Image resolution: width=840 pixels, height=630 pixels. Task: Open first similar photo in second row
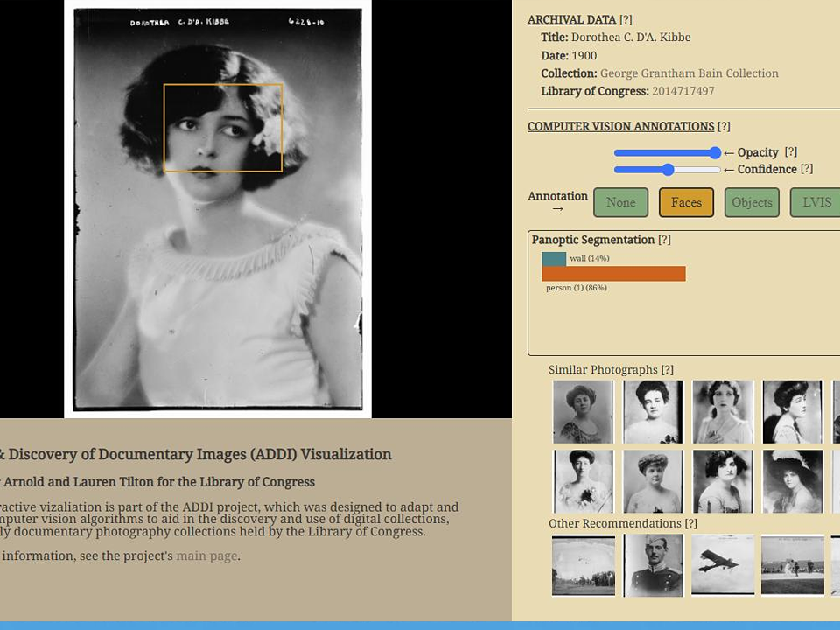coord(583,481)
